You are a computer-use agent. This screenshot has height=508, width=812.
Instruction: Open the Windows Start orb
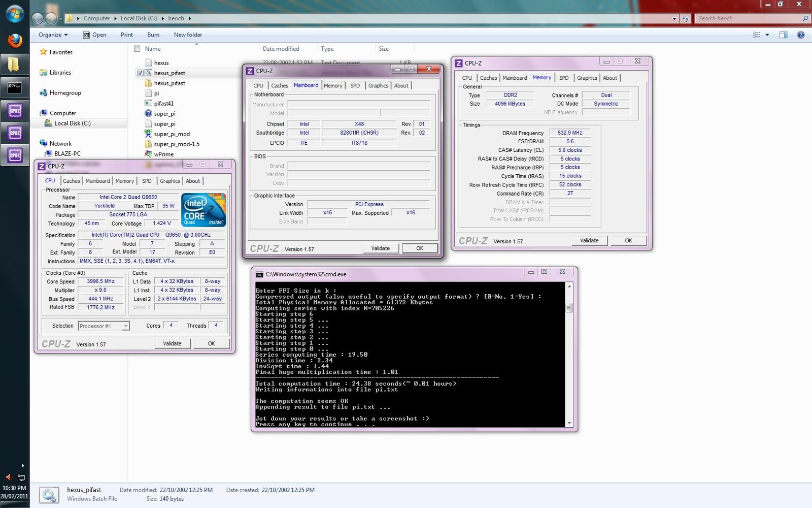[14, 14]
